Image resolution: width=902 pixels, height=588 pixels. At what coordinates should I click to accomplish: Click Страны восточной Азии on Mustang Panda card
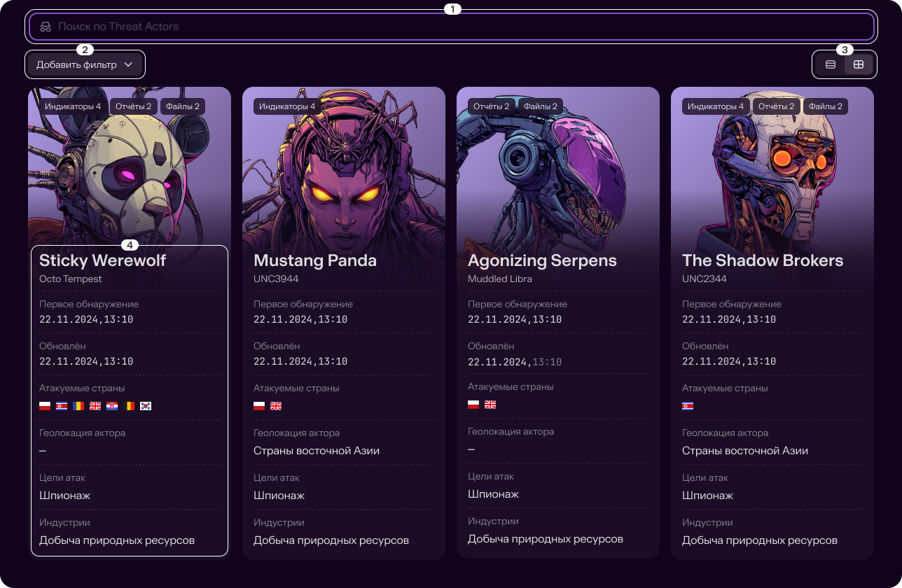pos(317,451)
